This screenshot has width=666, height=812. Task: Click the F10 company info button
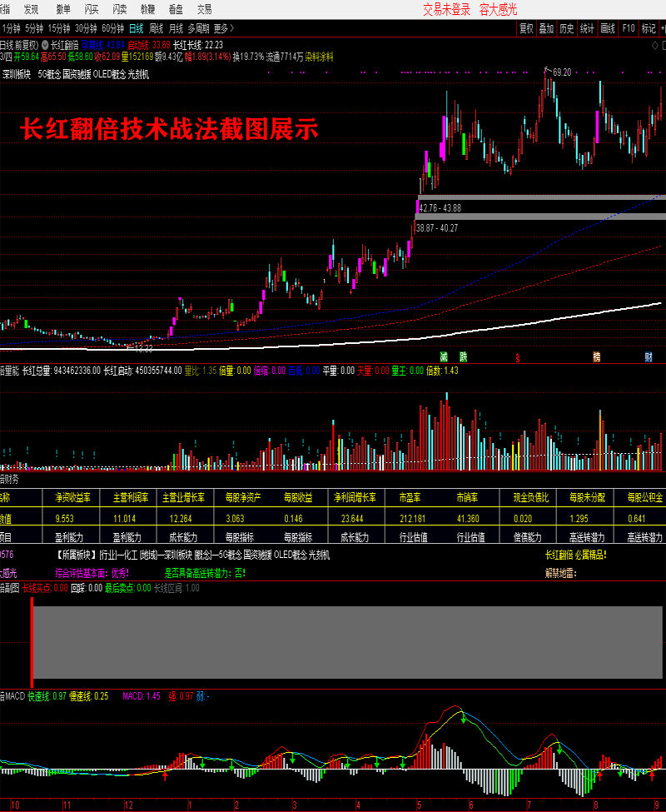click(x=629, y=28)
